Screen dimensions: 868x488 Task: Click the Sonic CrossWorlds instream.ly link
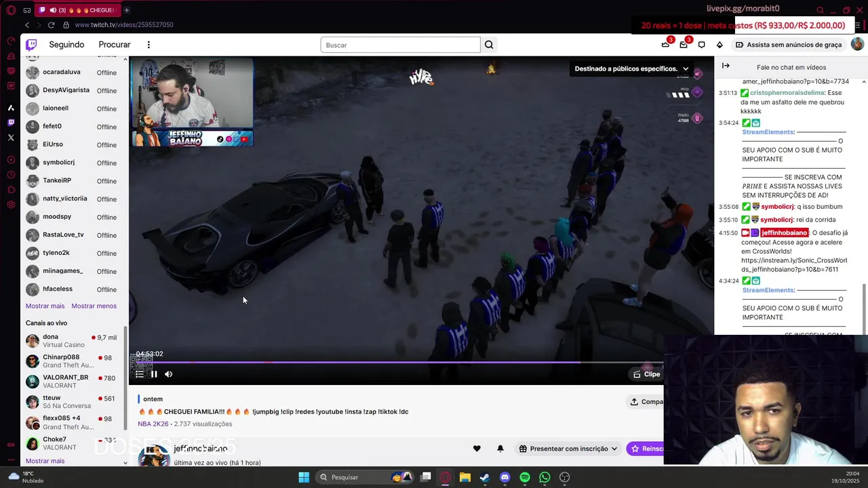point(794,265)
